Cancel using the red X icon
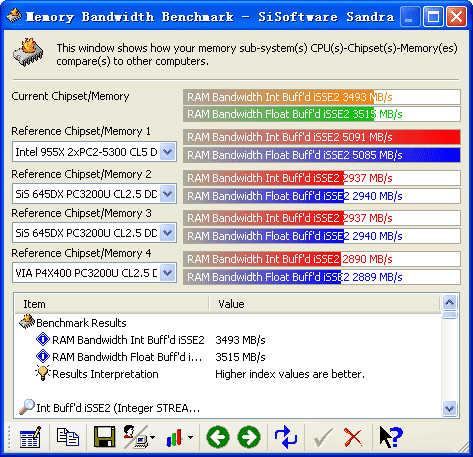The height and width of the screenshot is (457, 473). pyautogui.click(x=353, y=437)
